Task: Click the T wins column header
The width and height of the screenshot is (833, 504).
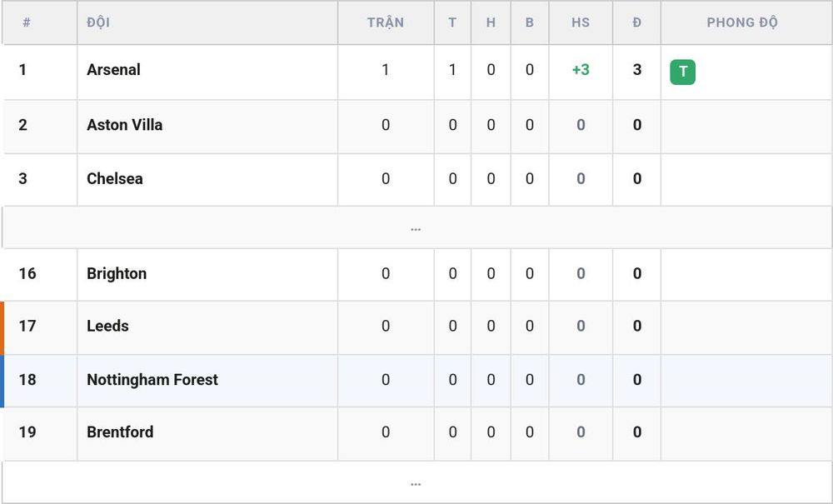Action: (x=452, y=22)
